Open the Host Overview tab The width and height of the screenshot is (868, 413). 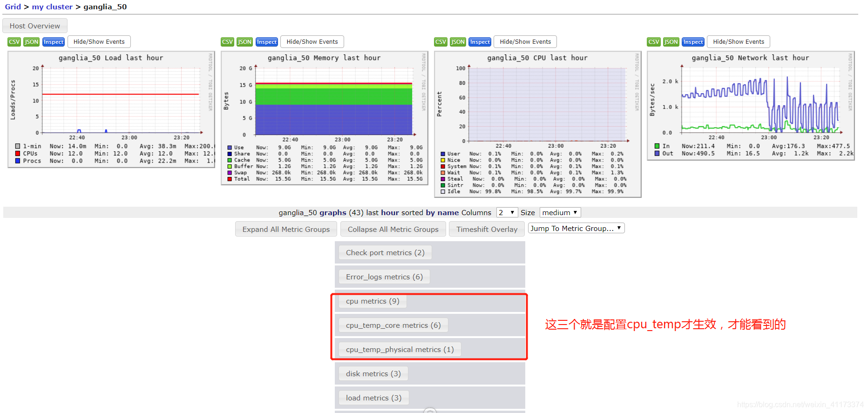point(35,26)
